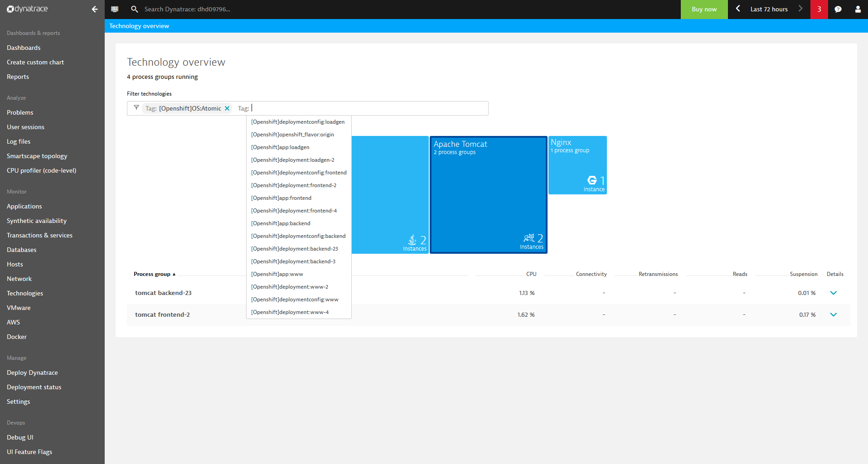
Task: Select the Apache Tomcat tile
Action: tap(488, 195)
